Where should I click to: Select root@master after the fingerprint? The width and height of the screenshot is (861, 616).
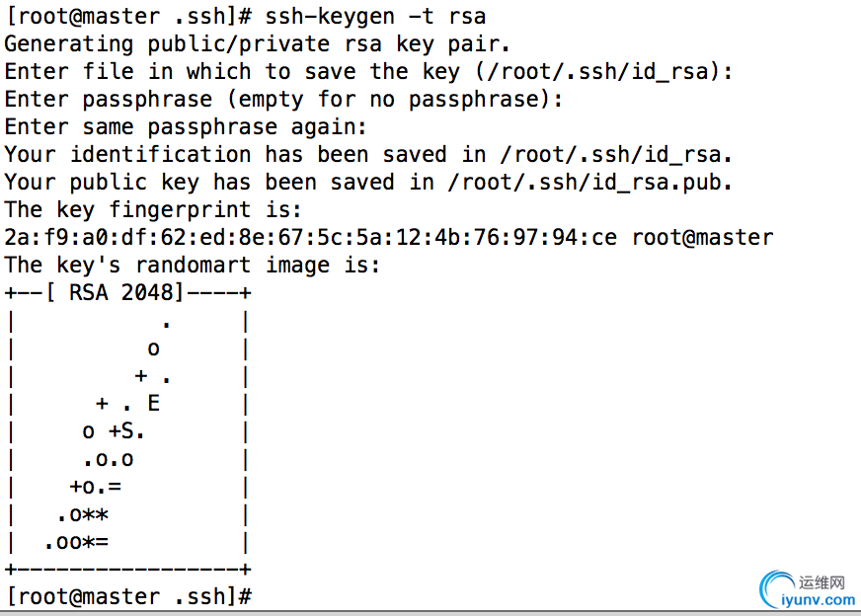coord(702,238)
